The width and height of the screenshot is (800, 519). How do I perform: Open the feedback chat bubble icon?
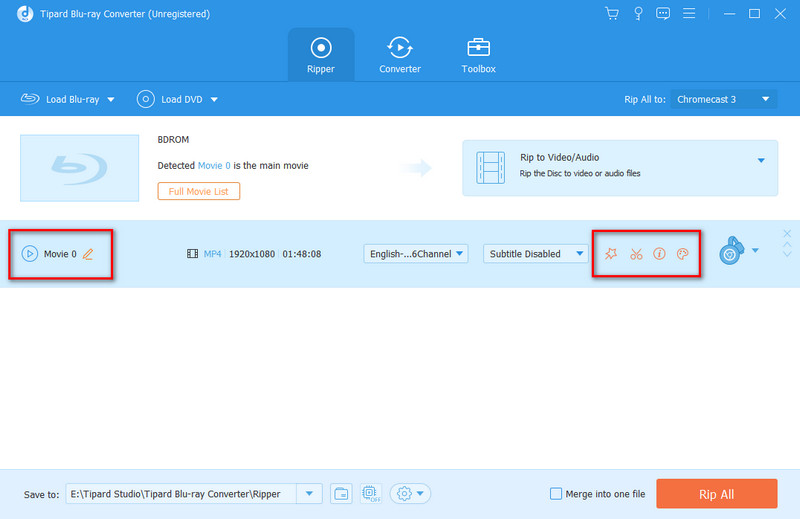tap(663, 14)
